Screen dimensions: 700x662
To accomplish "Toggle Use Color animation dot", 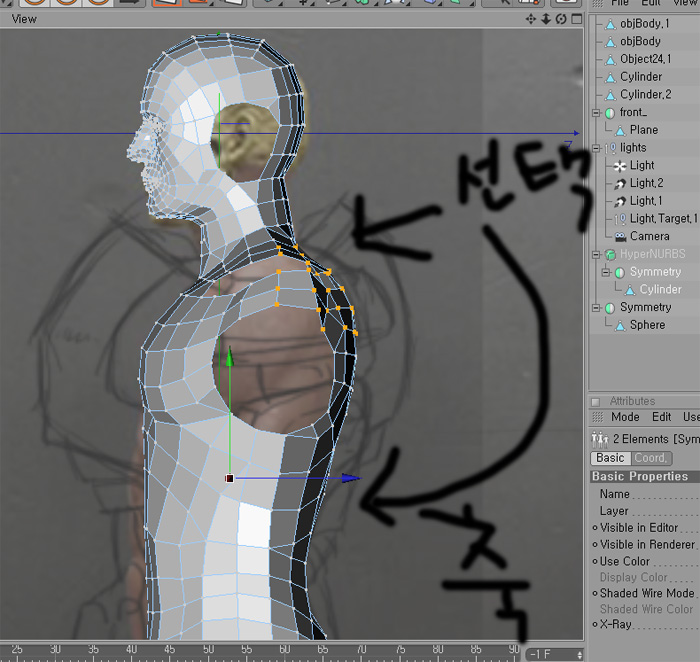I will 595,562.
